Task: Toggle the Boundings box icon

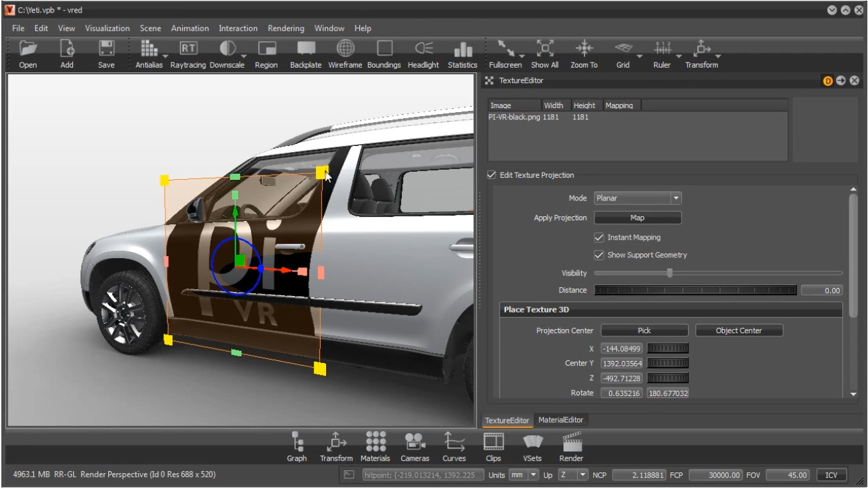Action: [x=385, y=49]
